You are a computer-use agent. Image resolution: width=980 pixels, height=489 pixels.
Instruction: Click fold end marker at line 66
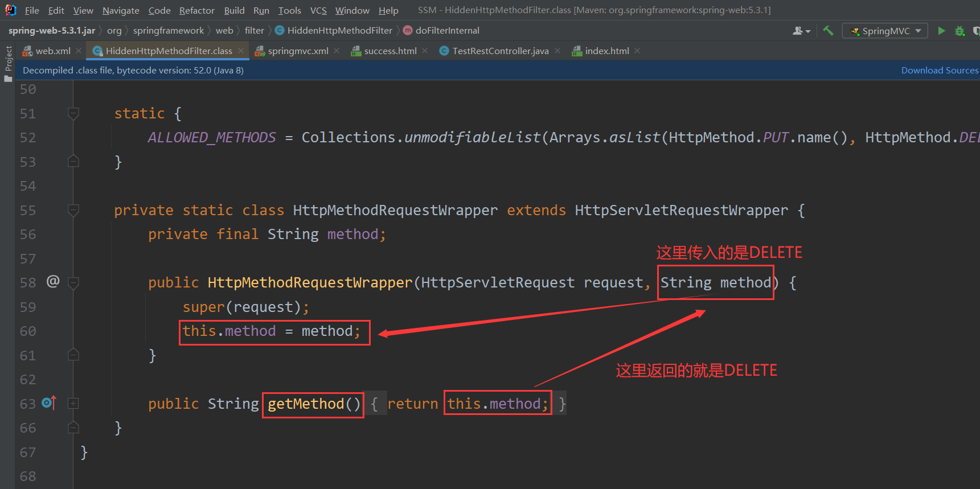73,427
